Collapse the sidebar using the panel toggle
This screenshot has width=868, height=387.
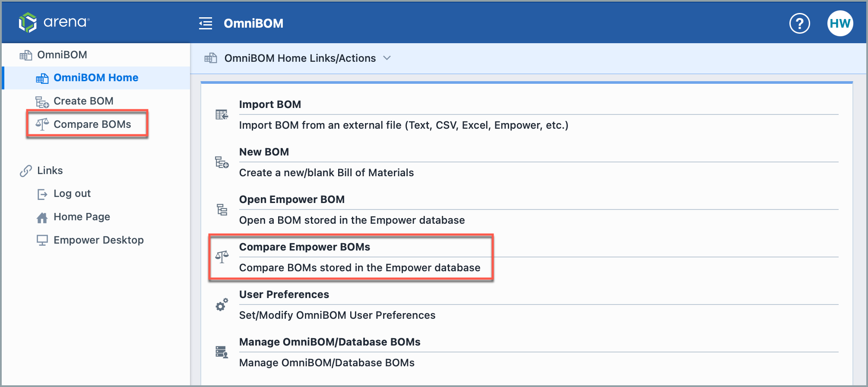(x=206, y=23)
